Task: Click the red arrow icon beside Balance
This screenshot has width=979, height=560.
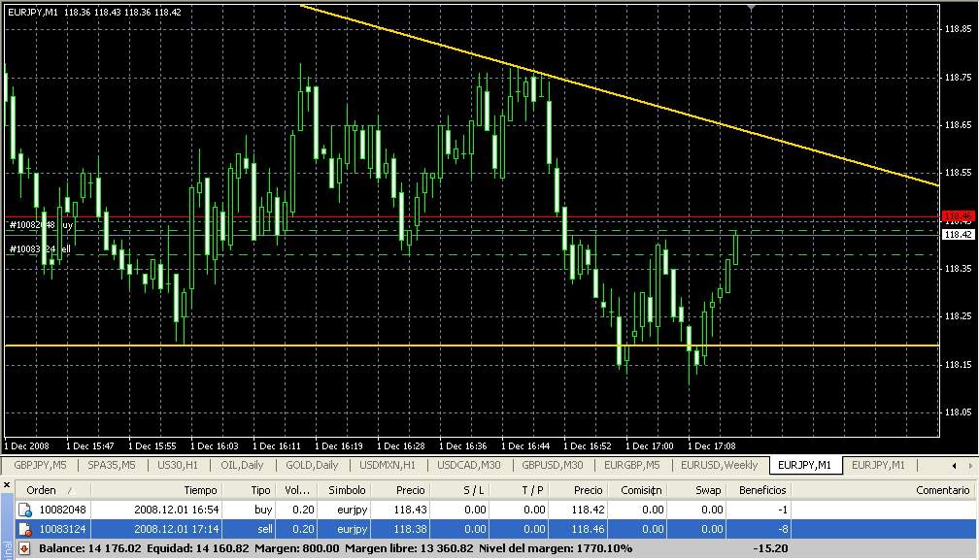Action: 24,548
